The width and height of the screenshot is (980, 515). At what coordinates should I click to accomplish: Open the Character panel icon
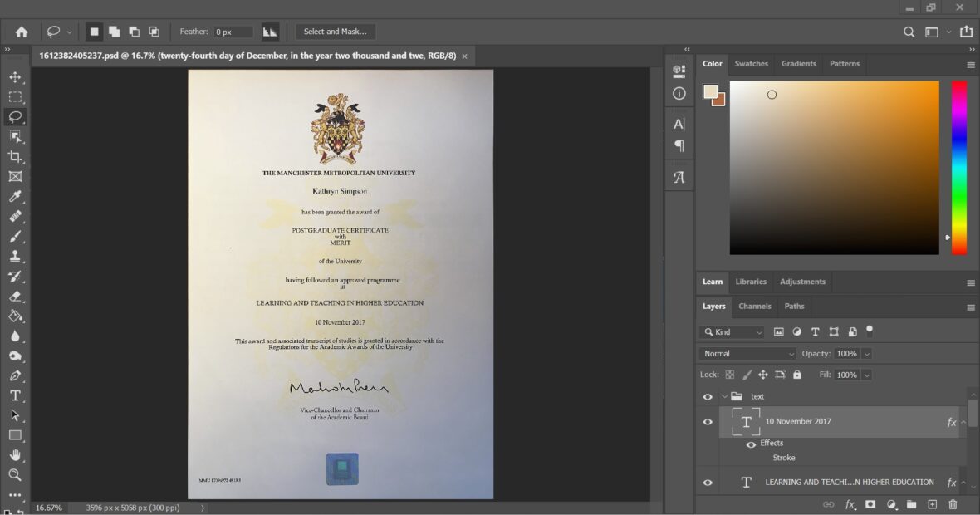(x=679, y=124)
